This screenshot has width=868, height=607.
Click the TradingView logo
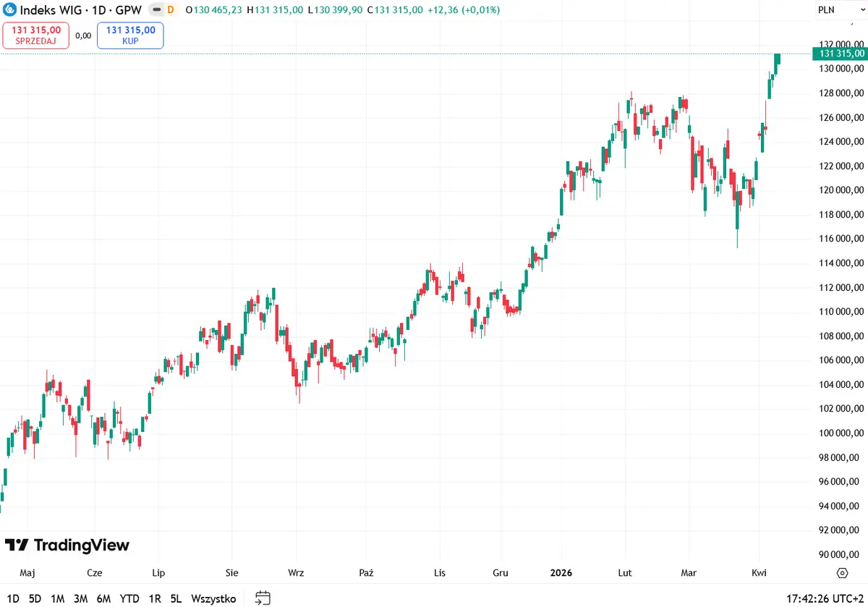click(x=67, y=546)
